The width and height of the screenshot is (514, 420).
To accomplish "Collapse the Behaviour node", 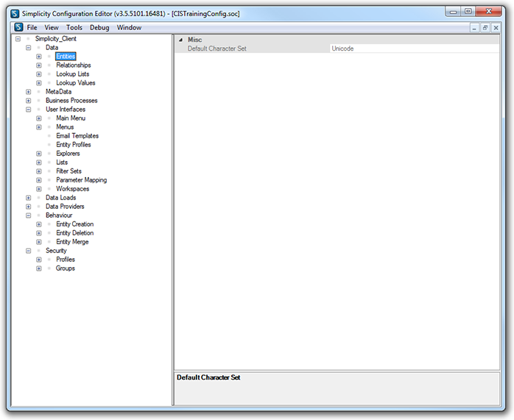I will [x=29, y=216].
